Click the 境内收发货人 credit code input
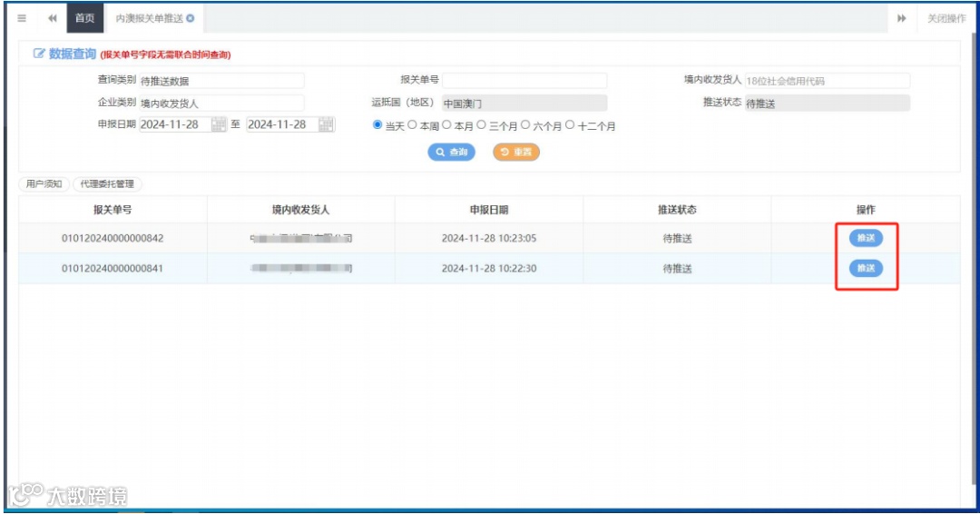Screen dimensions: 980x514 point(827,81)
